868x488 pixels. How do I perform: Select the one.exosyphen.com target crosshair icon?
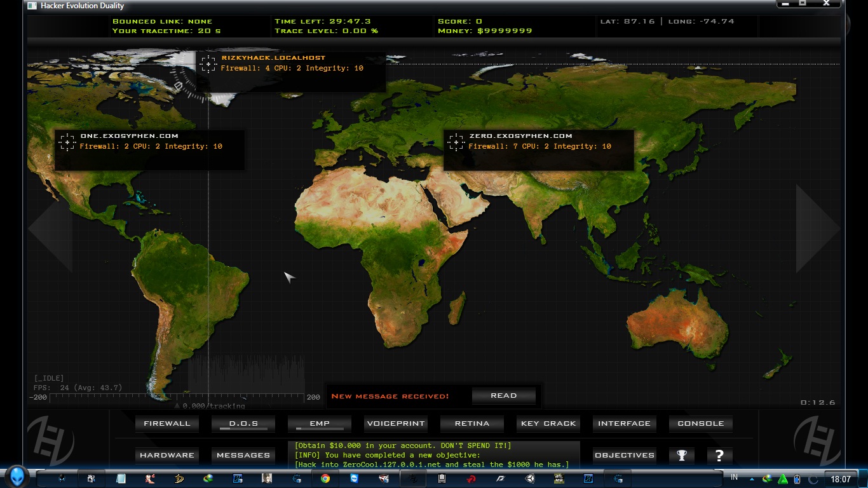point(67,142)
